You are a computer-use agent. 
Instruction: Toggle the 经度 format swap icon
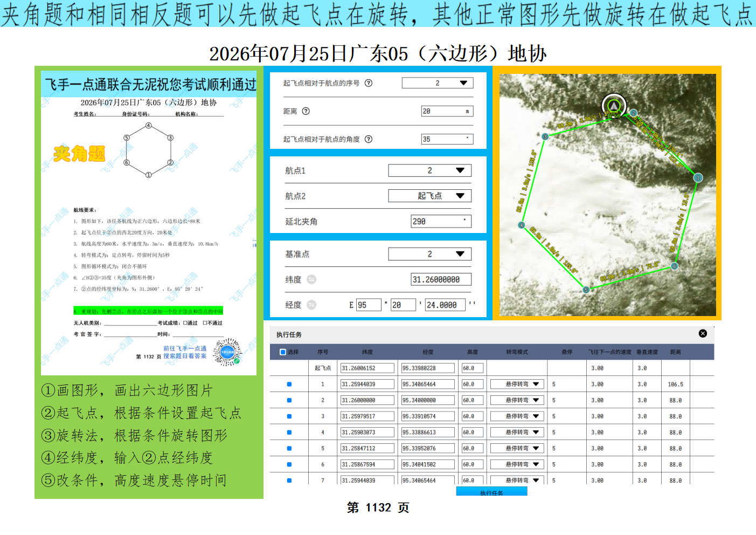click(x=311, y=305)
